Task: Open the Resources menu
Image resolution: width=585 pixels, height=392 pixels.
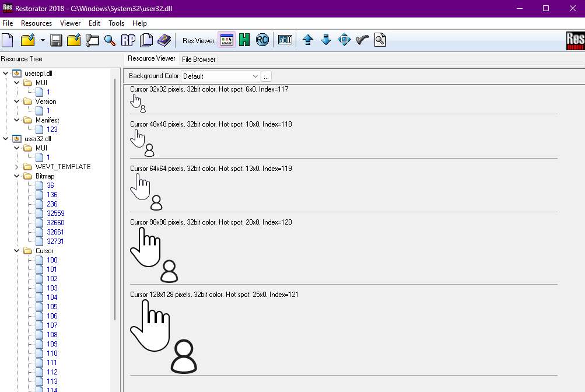Action: [36, 23]
